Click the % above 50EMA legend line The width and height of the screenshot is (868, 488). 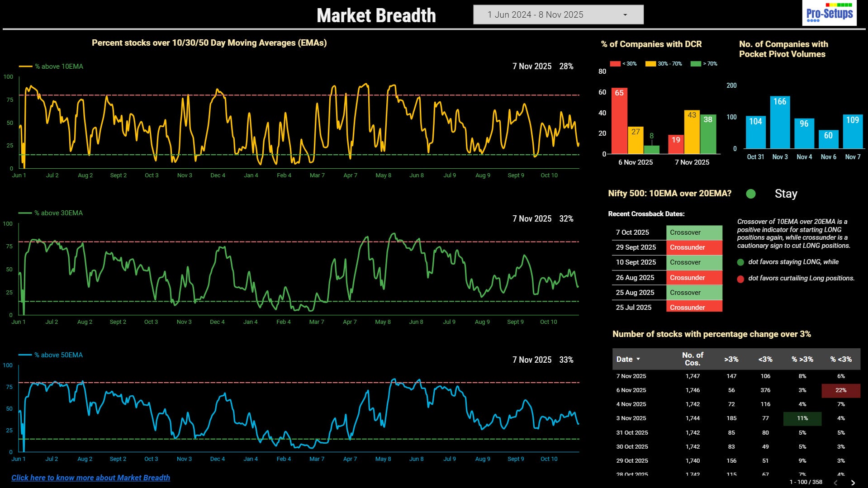(25, 355)
